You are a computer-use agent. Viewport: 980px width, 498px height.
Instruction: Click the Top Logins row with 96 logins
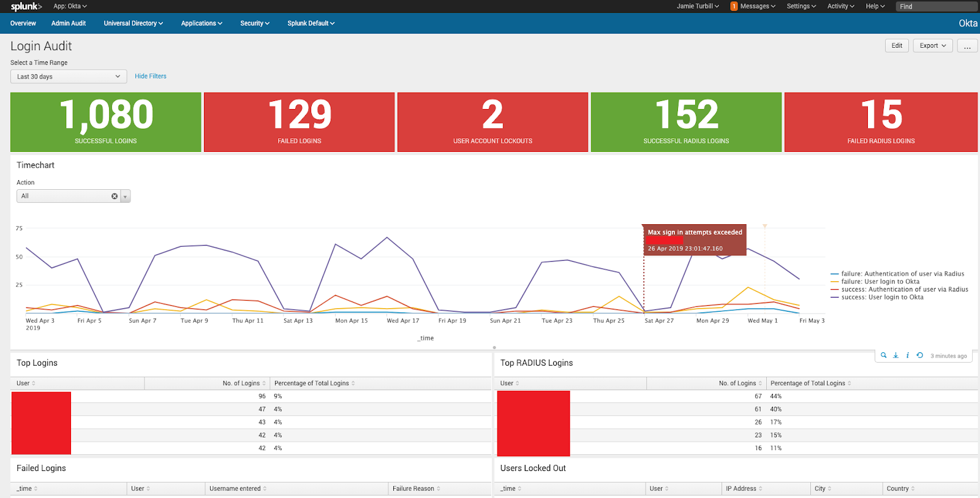click(251, 396)
